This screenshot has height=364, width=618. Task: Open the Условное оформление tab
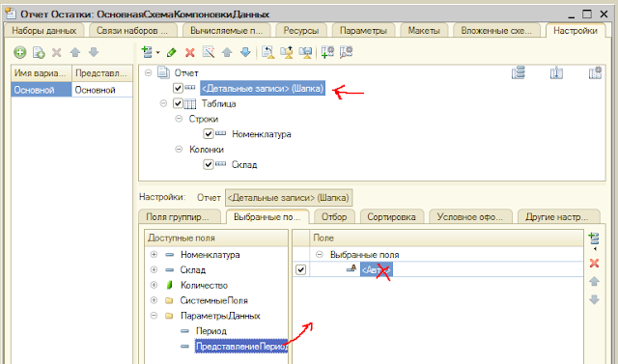[x=470, y=216]
